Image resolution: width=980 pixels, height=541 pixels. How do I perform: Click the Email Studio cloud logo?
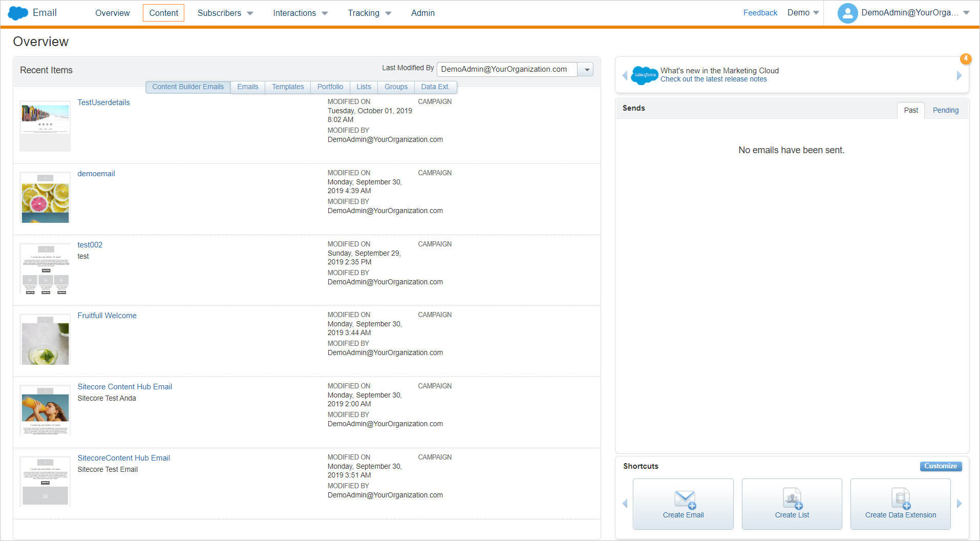click(x=17, y=13)
